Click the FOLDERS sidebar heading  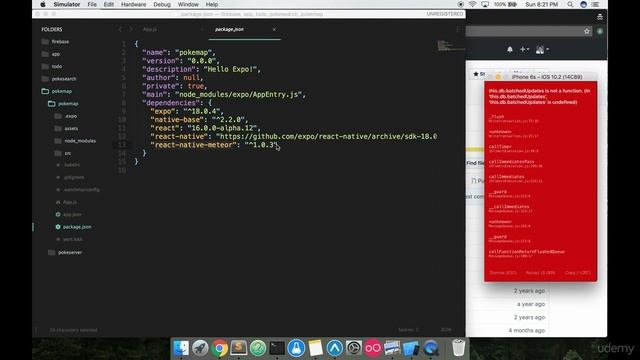click(52, 29)
